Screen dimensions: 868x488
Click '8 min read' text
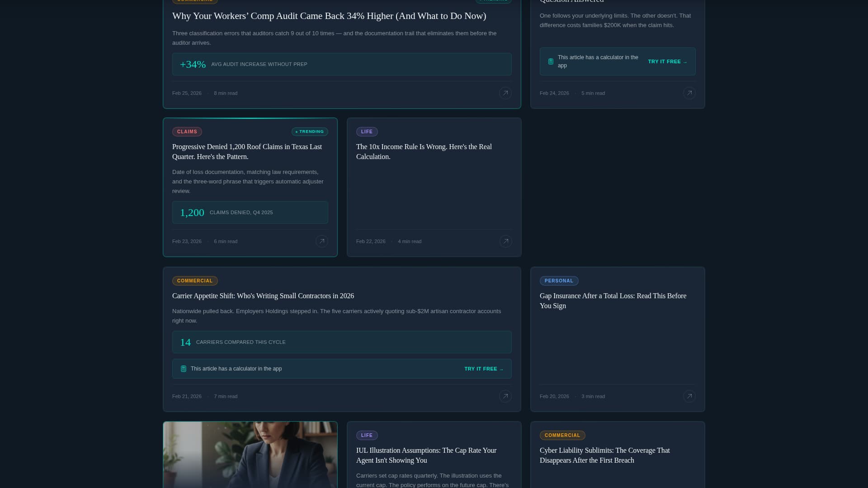(226, 93)
